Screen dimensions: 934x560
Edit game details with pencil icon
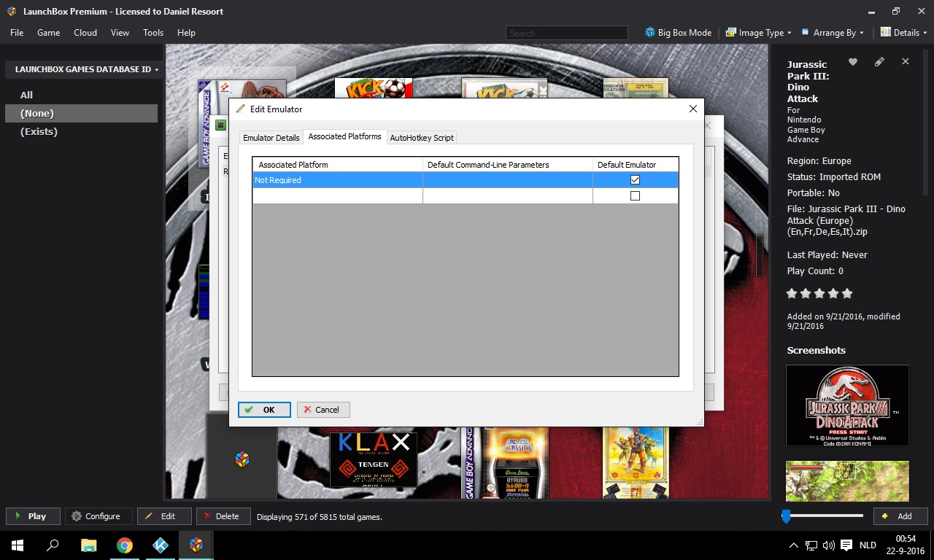879,62
